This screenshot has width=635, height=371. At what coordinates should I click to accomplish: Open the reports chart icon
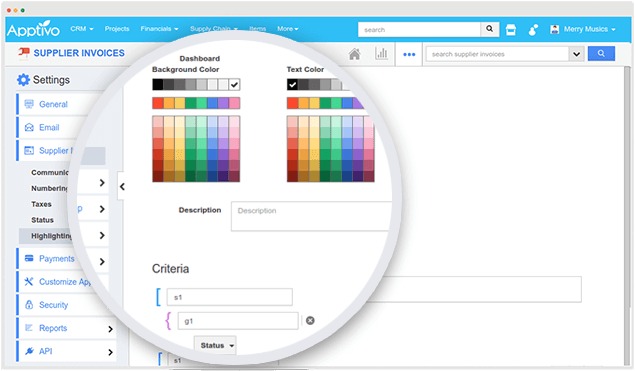(x=381, y=53)
